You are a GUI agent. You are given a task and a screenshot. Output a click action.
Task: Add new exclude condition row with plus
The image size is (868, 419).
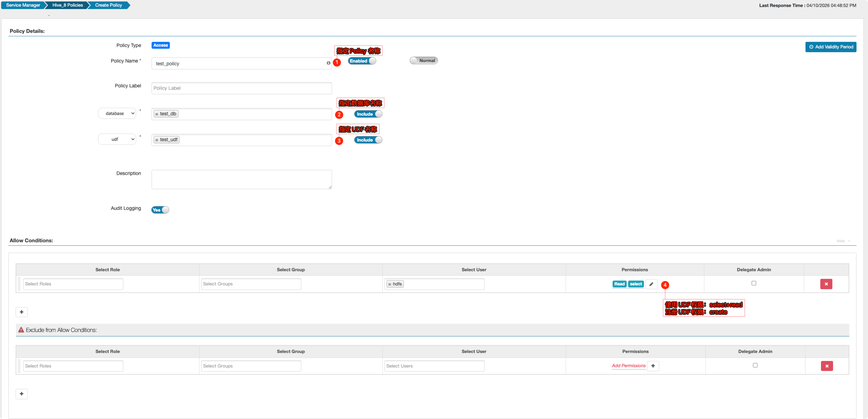tap(21, 394)
